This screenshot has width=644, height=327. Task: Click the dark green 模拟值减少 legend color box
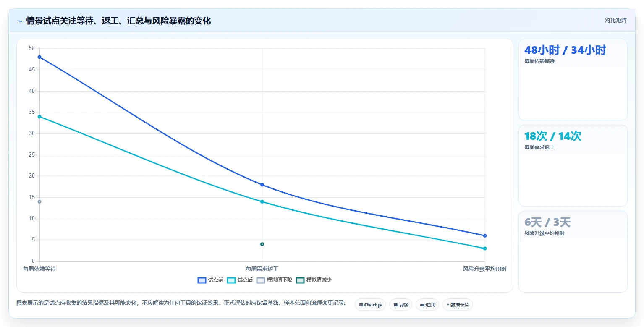(300, 280)
